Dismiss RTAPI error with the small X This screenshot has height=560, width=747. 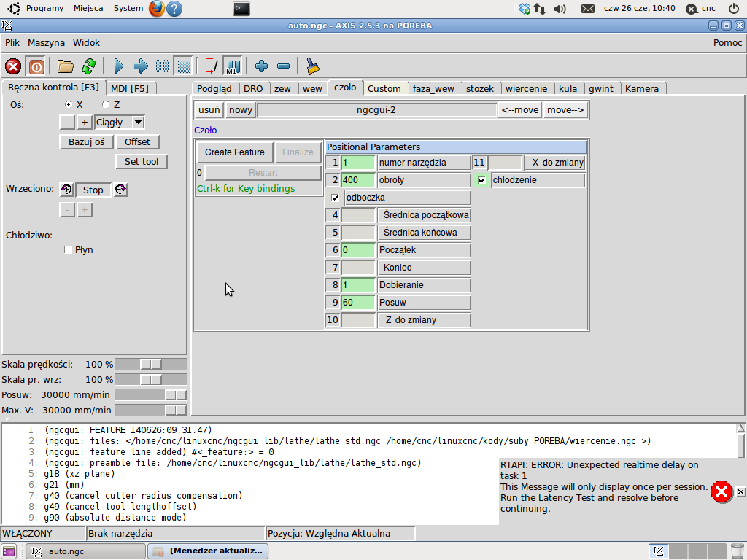coord(740,491)
